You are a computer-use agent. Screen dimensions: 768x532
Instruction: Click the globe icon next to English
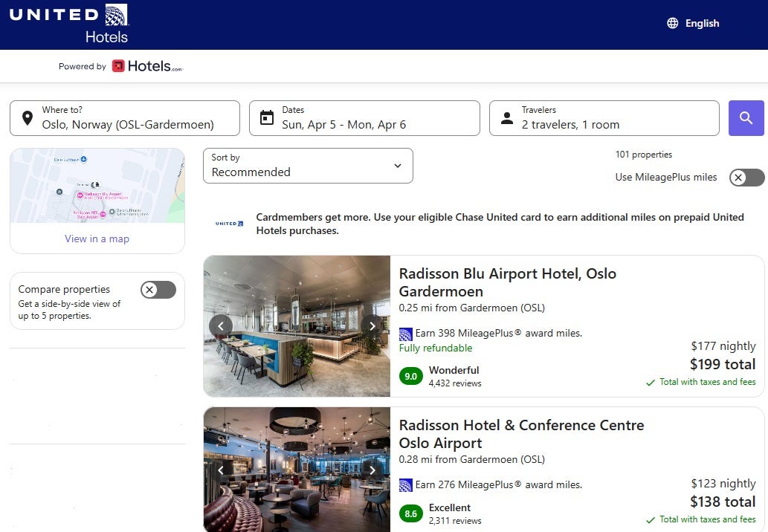pos(672,23)
